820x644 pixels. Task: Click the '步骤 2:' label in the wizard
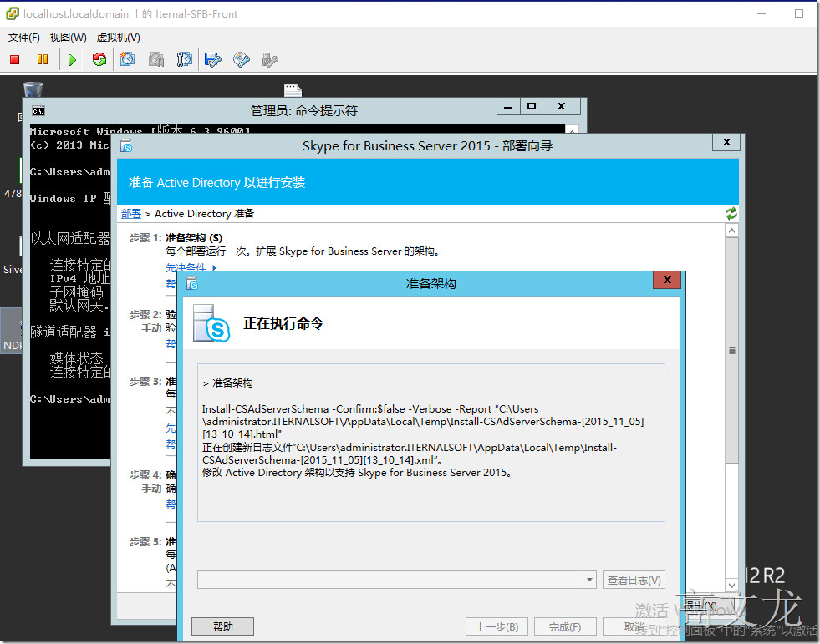coord(146,315)
